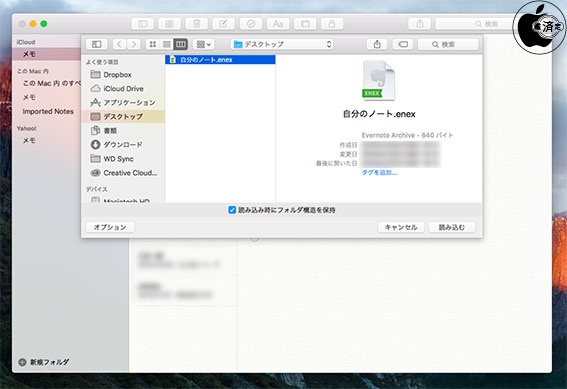Click the Notes lock icon
567x389 pixels.
(x=332, y=24)
